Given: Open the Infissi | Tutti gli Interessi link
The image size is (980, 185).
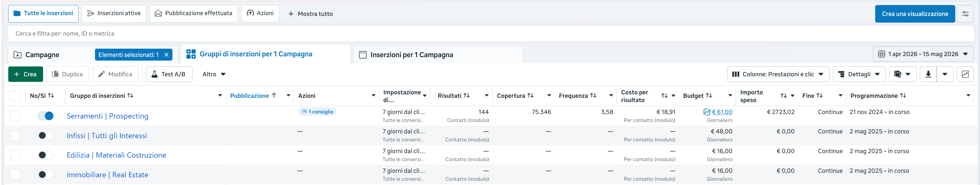Looking at the screenshot, I should [106, 136].
